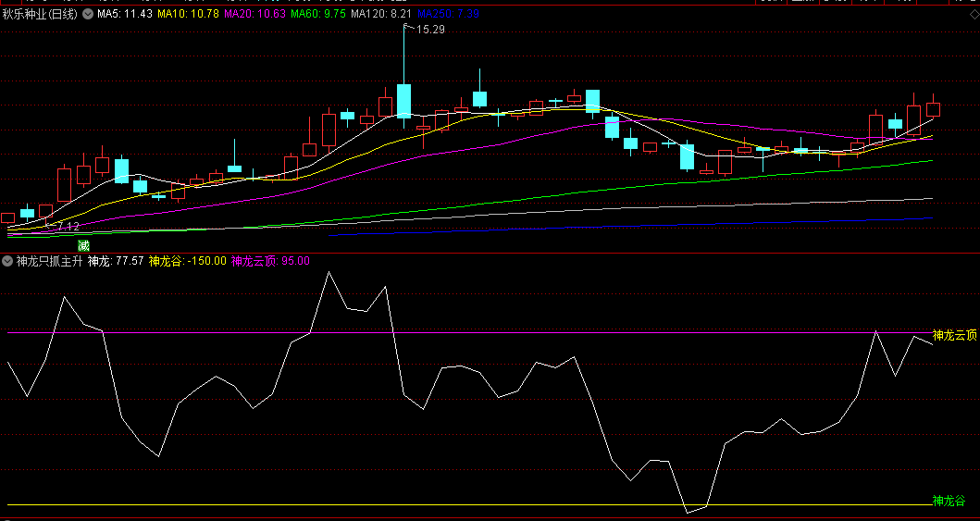Image resolution: width=980 pixels, height=521 pixels.
Task: Click the 神龙谷 label at right edge
Action: [949, 501]
